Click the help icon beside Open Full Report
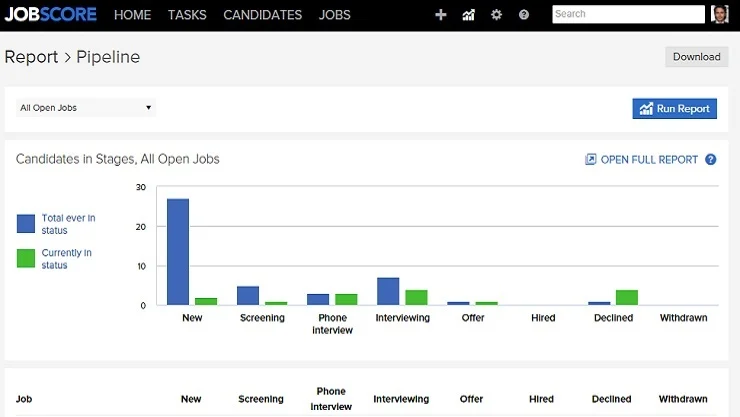The width and height of the screenshot is (740, 417). click(x=711, y=159)
